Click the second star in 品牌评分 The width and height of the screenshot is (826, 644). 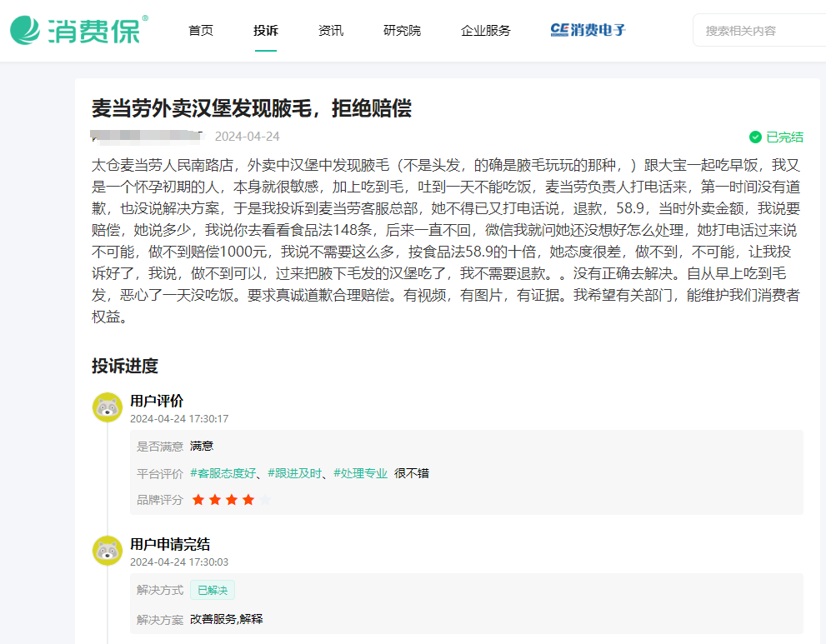pos(215,500)
